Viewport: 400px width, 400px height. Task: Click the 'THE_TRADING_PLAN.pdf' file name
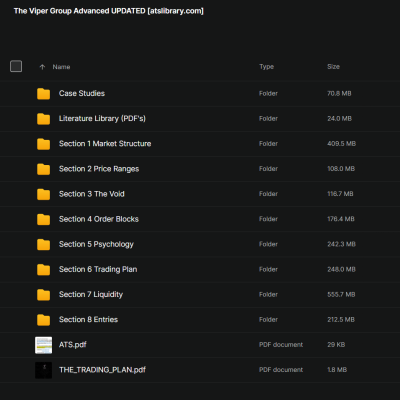[x=102, y=370]
